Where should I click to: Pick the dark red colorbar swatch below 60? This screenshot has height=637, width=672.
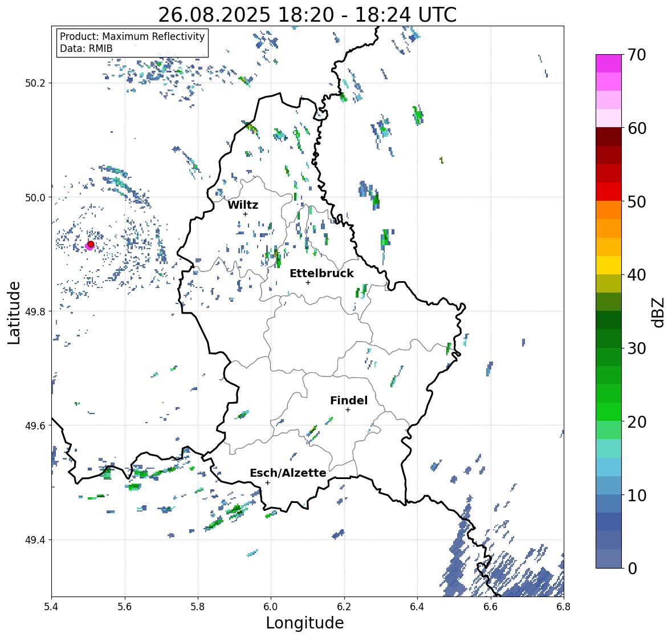coord(609,137)
